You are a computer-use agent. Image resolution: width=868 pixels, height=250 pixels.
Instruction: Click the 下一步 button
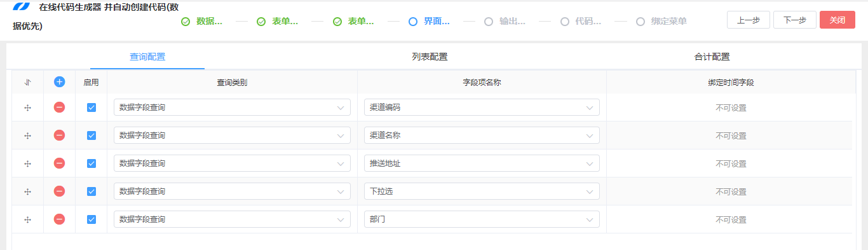[795, 20]
